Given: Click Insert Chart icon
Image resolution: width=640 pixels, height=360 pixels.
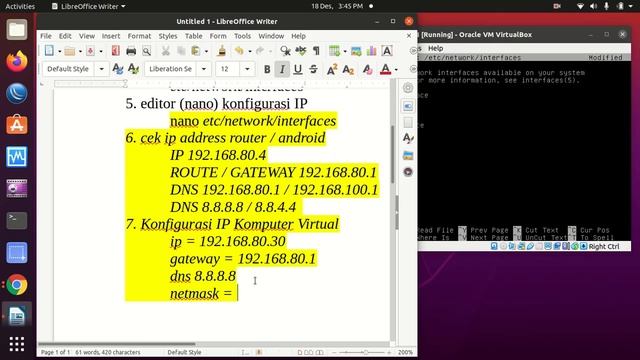Looking at the screenshot, I should (x=371, y=51).
